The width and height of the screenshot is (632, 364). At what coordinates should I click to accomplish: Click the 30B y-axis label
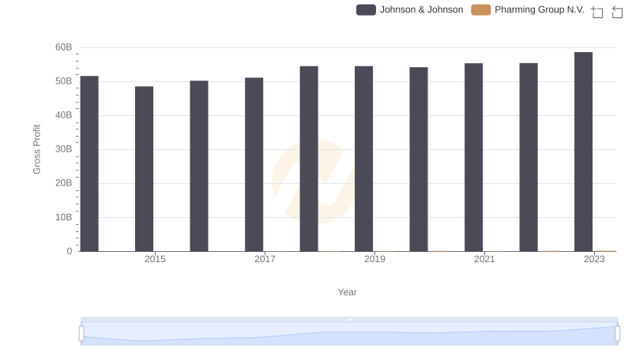click(x=64, y=149)
